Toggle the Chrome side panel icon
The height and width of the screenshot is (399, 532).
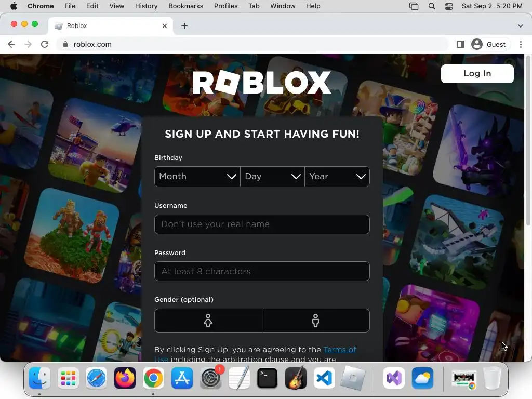click(460, 45)
